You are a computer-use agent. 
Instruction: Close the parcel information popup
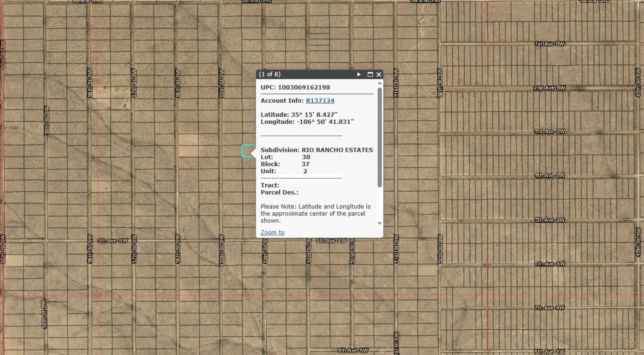pos(378,74)
